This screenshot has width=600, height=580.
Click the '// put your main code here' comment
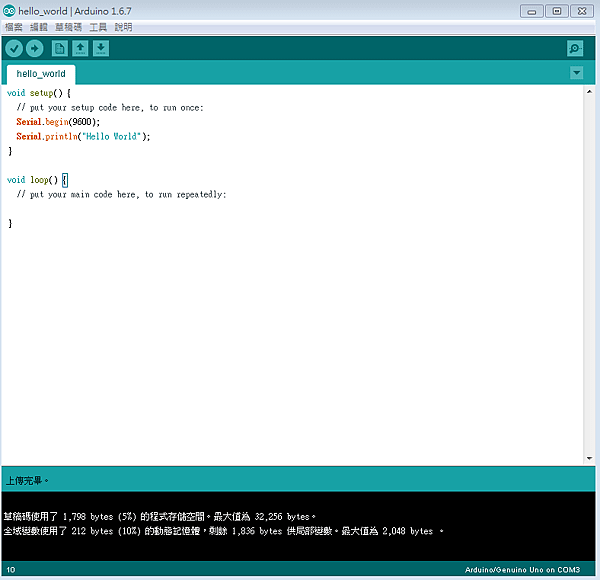(121, 195)
